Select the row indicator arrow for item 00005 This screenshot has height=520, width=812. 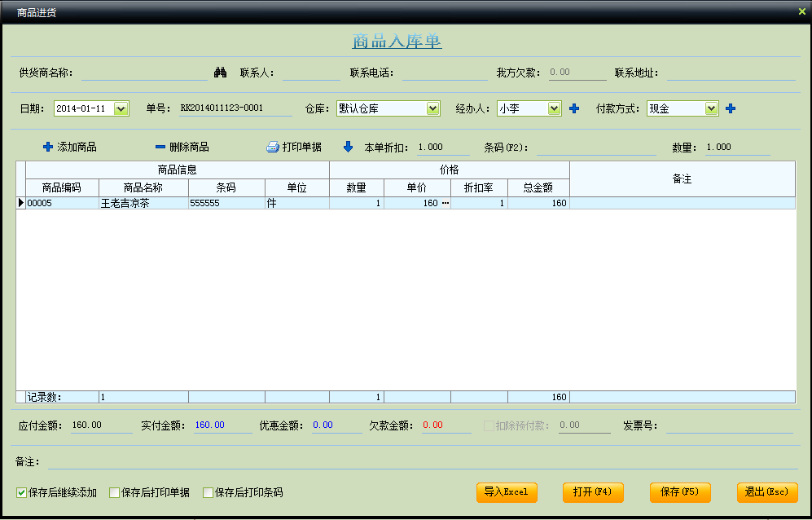20,203
